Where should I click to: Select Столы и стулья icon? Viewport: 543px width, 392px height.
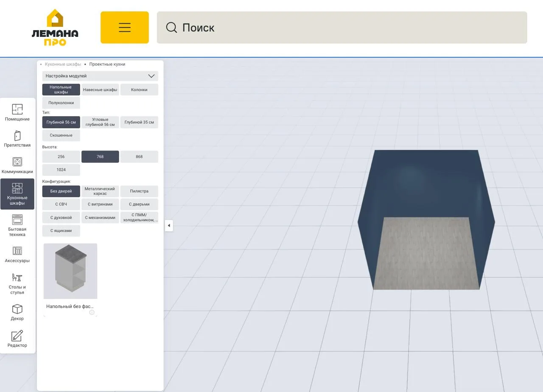[x=17, y=283]
